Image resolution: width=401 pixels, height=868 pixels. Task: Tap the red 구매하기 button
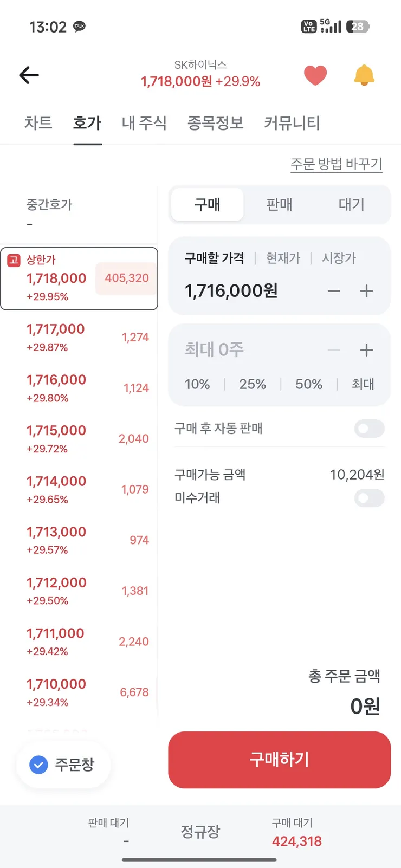pos(280,760)
